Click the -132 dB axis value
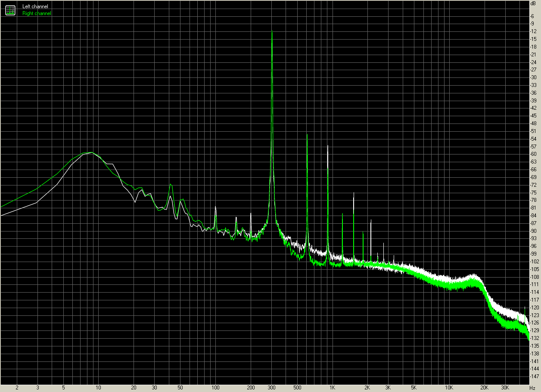This screenshot has width=541, height=392. pyautogui.click(x=535, y=338)
